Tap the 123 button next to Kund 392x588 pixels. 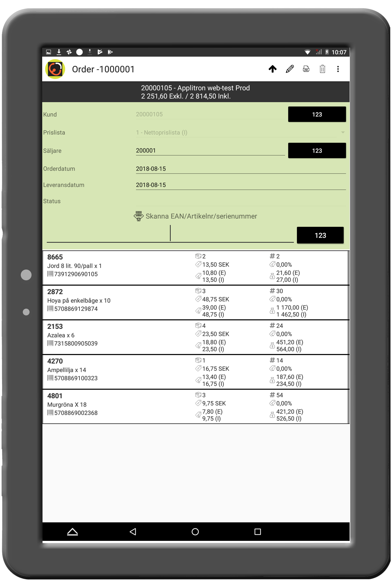317,114
